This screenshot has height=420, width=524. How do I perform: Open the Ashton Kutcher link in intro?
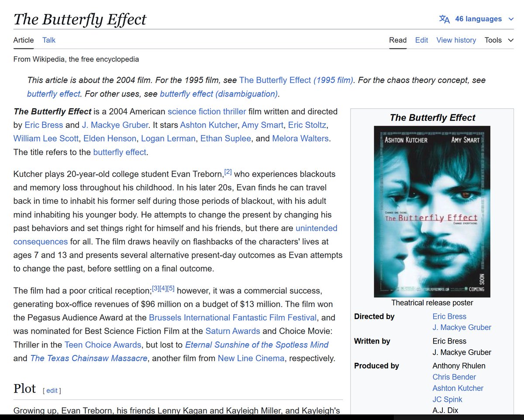pyautogui.click(x=209, y=125)
